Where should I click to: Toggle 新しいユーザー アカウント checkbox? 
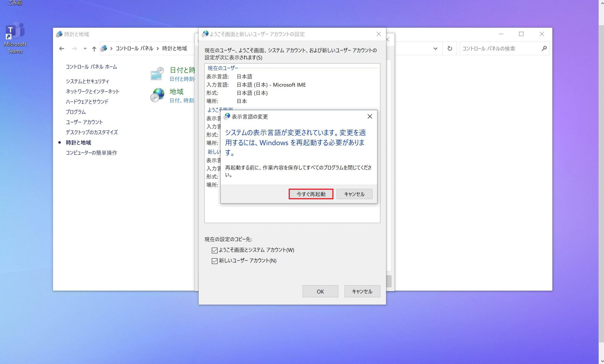coord(214,261)
